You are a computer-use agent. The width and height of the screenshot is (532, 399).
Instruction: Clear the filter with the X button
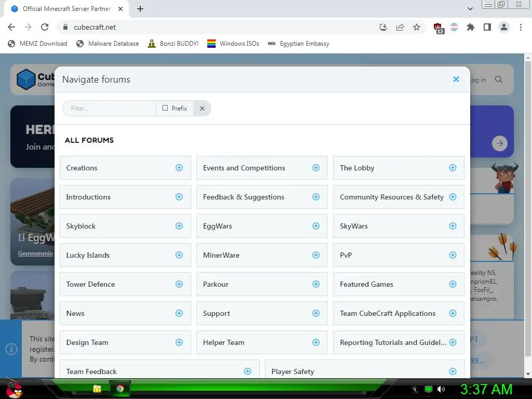pyautogui.click(x=202, y=108)
